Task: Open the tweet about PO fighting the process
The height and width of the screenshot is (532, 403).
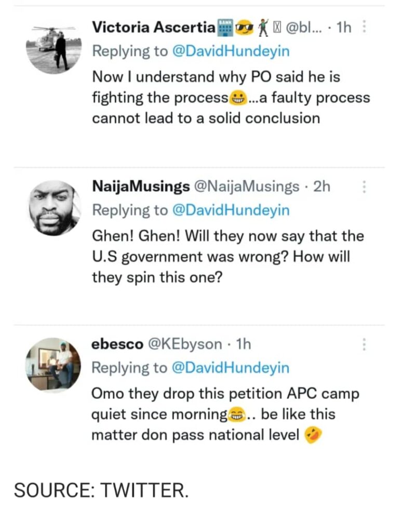Action: (x=229, y=98)
